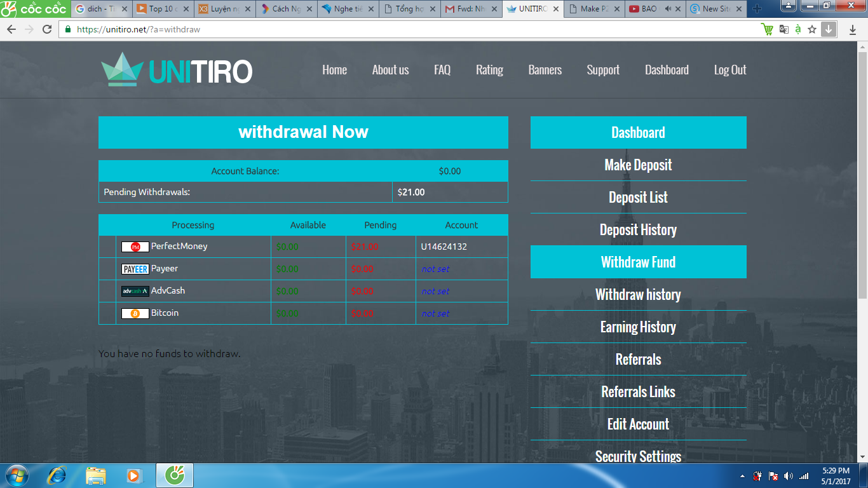Click the address bar URL field

416,29
